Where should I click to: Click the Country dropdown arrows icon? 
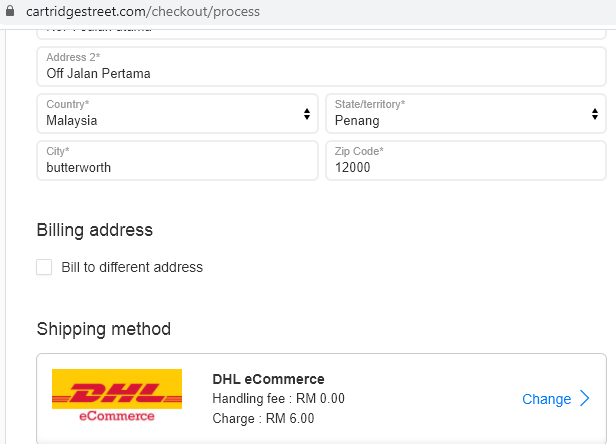(307, 114)
